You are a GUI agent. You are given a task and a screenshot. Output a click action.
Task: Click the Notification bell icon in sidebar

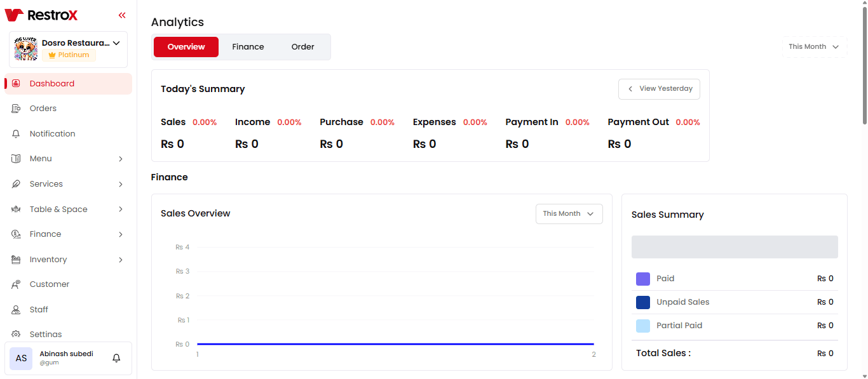(17, 134)
